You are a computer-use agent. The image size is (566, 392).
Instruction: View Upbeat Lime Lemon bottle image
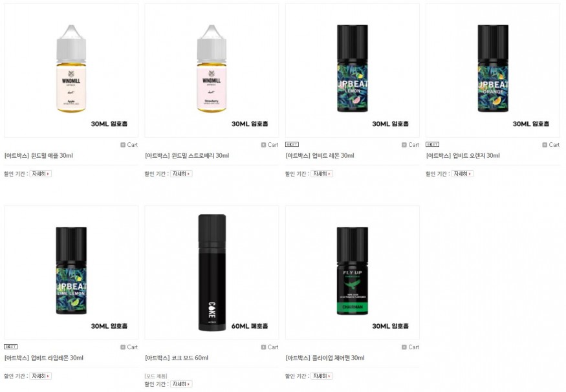(71, 272)
